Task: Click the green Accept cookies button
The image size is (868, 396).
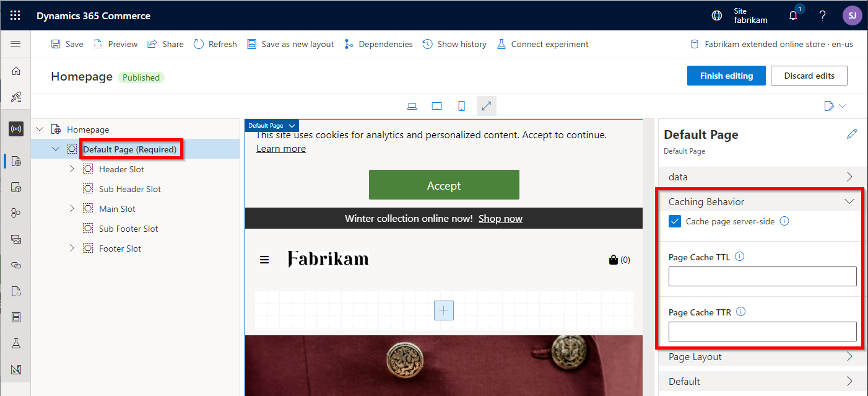Action: click(444, 185)
